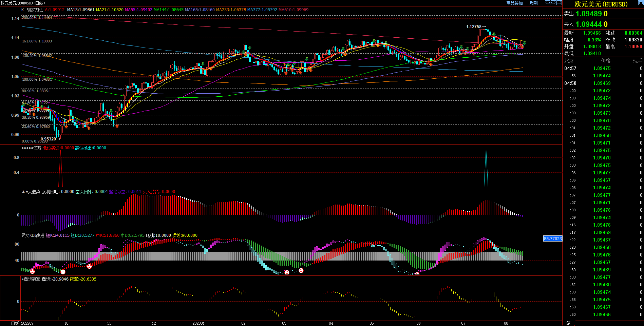The image size is (644, 326).
Task: Click the MA610 legend value
Action: pos(293,10)
